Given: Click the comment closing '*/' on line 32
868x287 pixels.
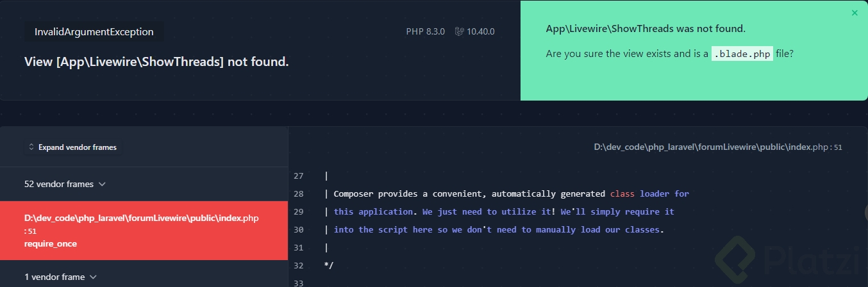Looking at the screenshot, I should click(x=329, y=265).
